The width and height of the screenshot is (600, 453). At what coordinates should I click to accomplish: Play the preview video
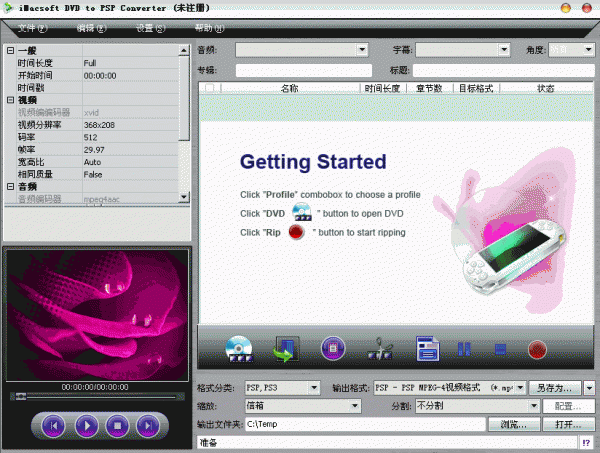(x=87, y=425)
